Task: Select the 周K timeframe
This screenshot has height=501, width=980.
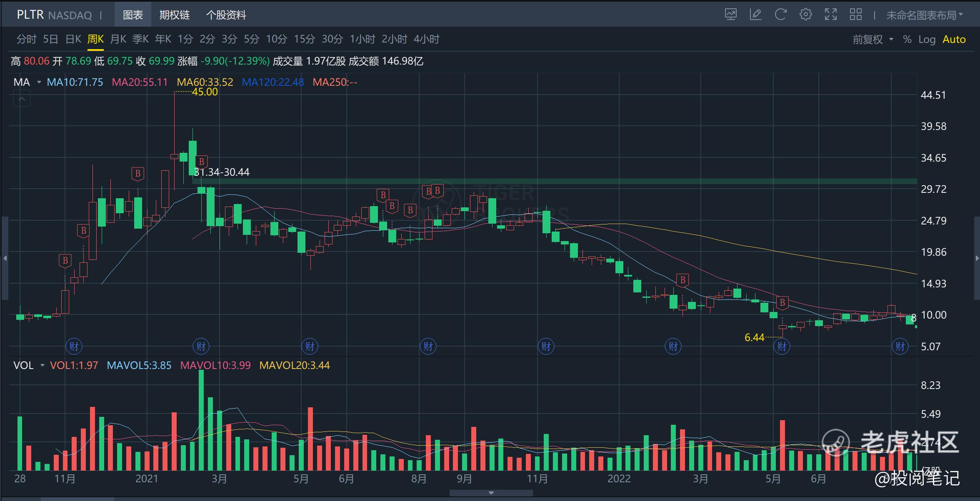Action: (95, 39)
